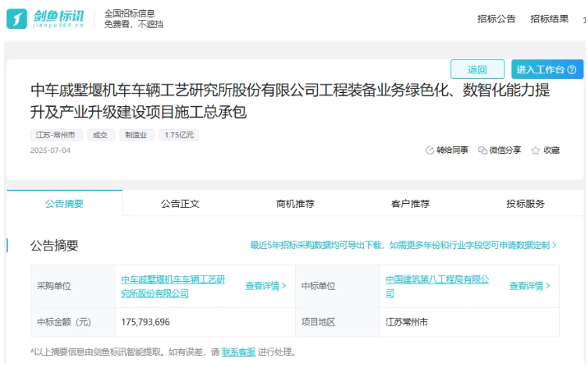Click the 进入工作台 button
This screenshot has height=374, width=588.
(540, 69)
